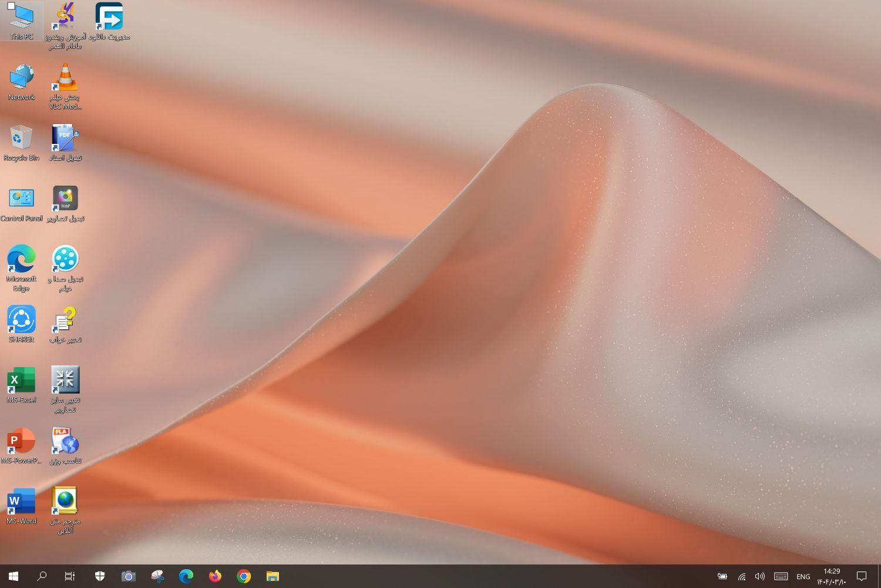The width and height of the screenshot is (881, 588).
Task: Launch the Camera app from taskbar
Action: (x=129, y=576)
